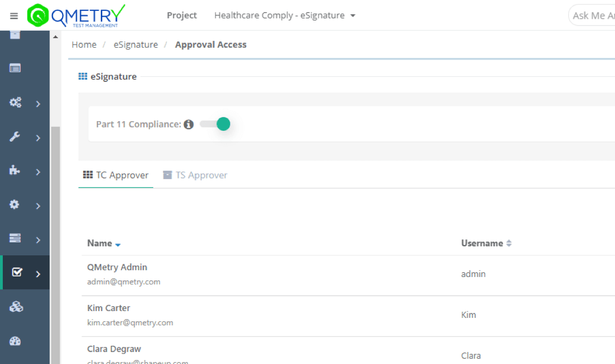The height and width of the screenshot is (364, 615).
Task: Click the grid icon beside eSignature heading
Action: coord(83,76)
